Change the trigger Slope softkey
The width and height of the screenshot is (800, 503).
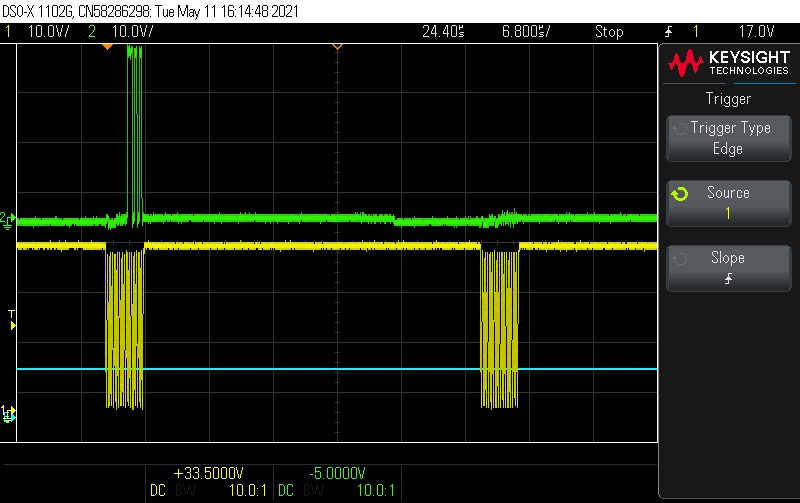729,268
